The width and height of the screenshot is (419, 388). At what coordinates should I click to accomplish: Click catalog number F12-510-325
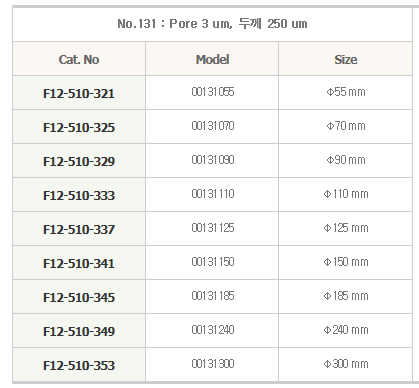pyautogui.click(x=79, y=127)
